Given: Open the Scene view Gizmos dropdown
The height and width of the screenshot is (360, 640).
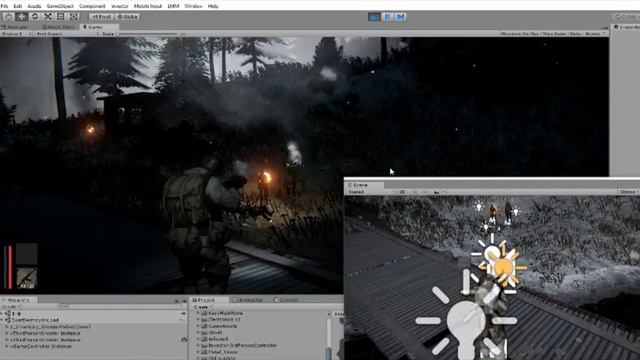Looking at the screenshot, I should click(628, 192).
